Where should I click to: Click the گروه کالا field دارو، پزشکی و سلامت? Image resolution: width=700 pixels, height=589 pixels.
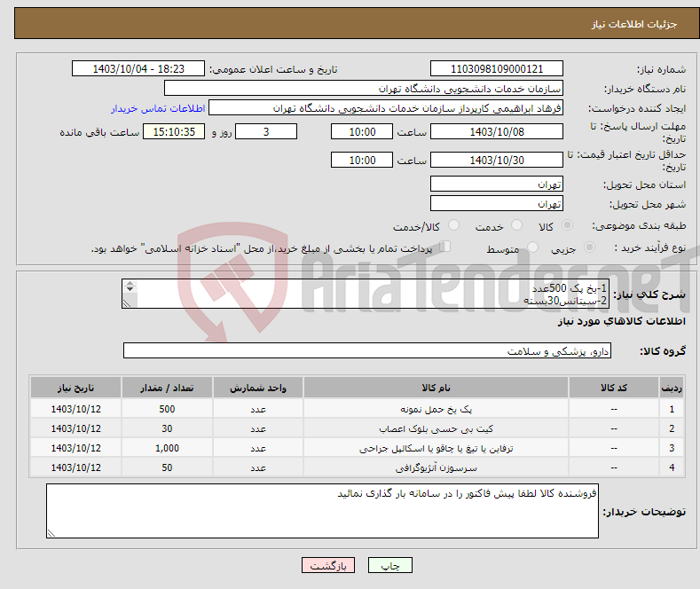coord(367,350)
